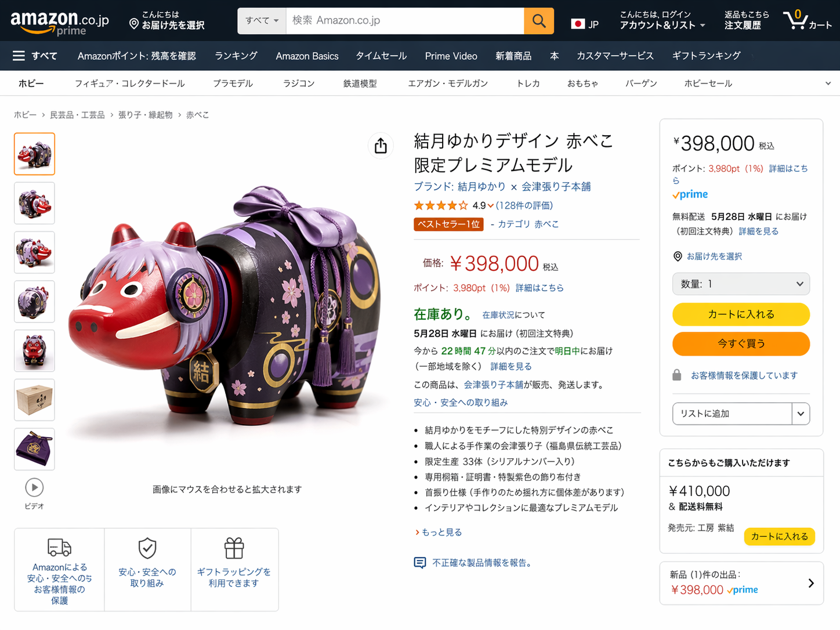This screenshot has width=840, height=630.
Task: Click the orange search magnifier button
Action: click(x=538, y=21)
